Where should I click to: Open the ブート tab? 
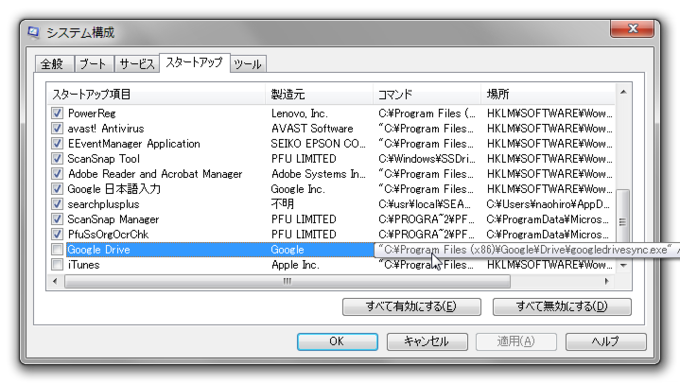94,64
